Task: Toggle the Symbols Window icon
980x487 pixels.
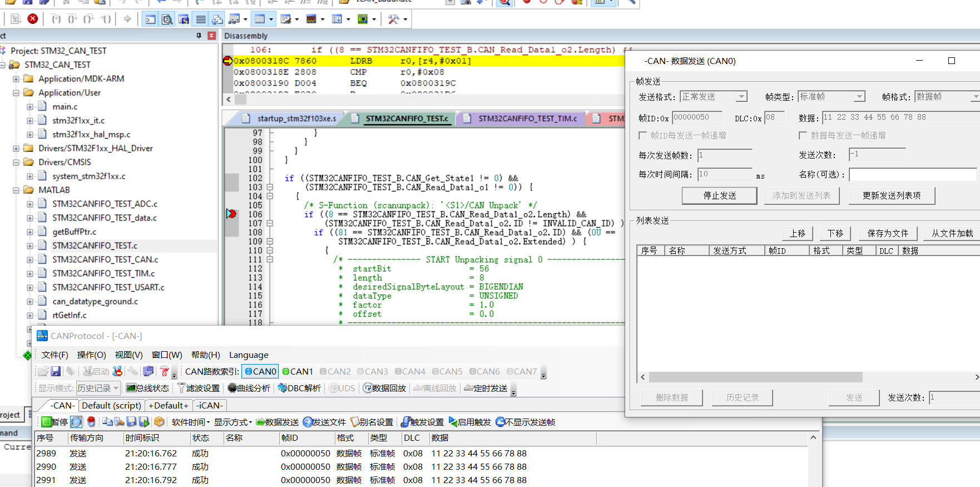Action: 184,19
